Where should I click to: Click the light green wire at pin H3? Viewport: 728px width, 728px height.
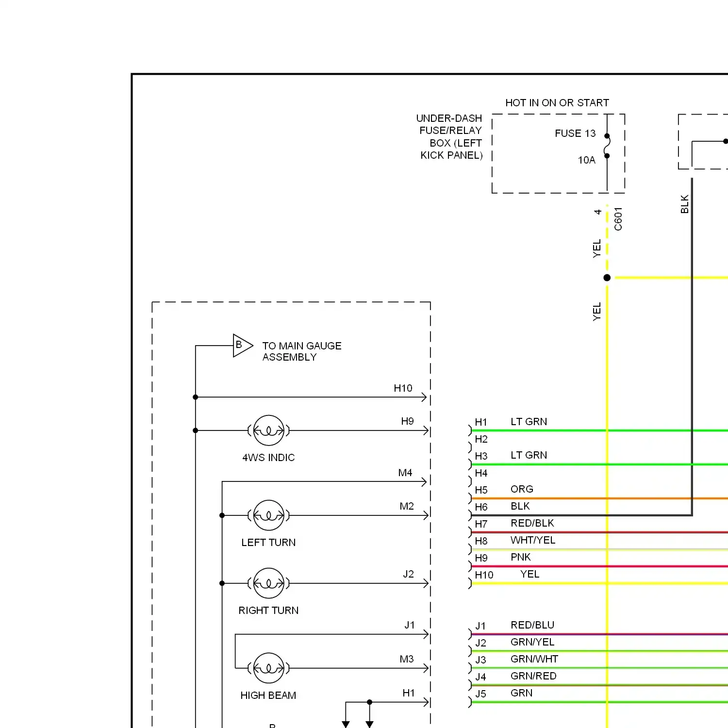pyautogui.click(x=599, y=464)
